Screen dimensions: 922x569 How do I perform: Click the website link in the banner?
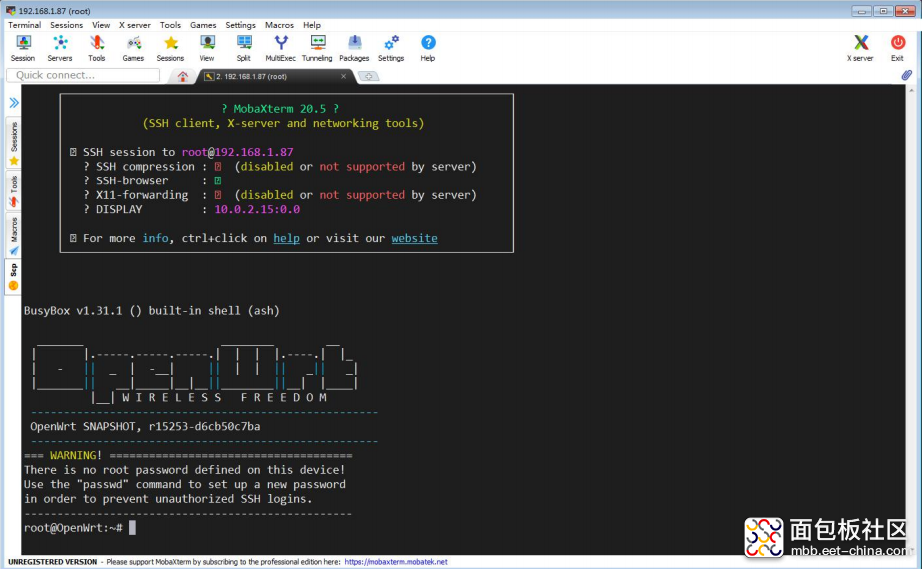click(415, 238)
